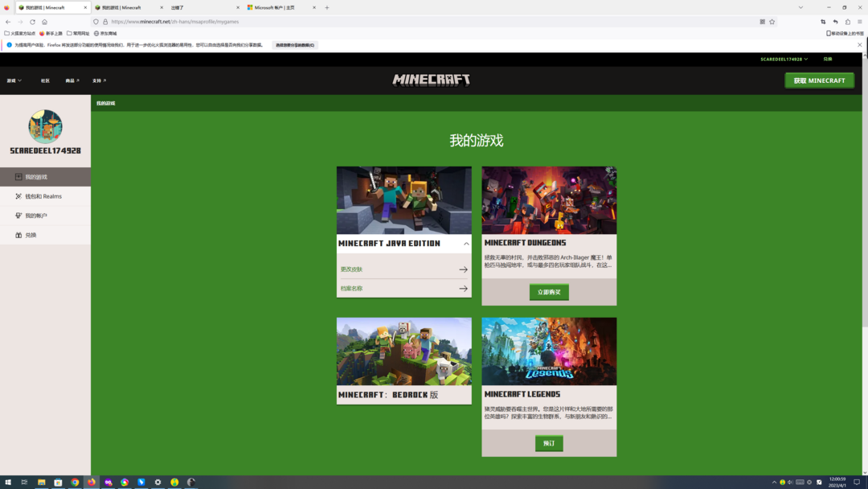This screenshot has width=868, height=489.
Task: Click the 钱包和 Realms sidebar icon
Action: (18, 196)
